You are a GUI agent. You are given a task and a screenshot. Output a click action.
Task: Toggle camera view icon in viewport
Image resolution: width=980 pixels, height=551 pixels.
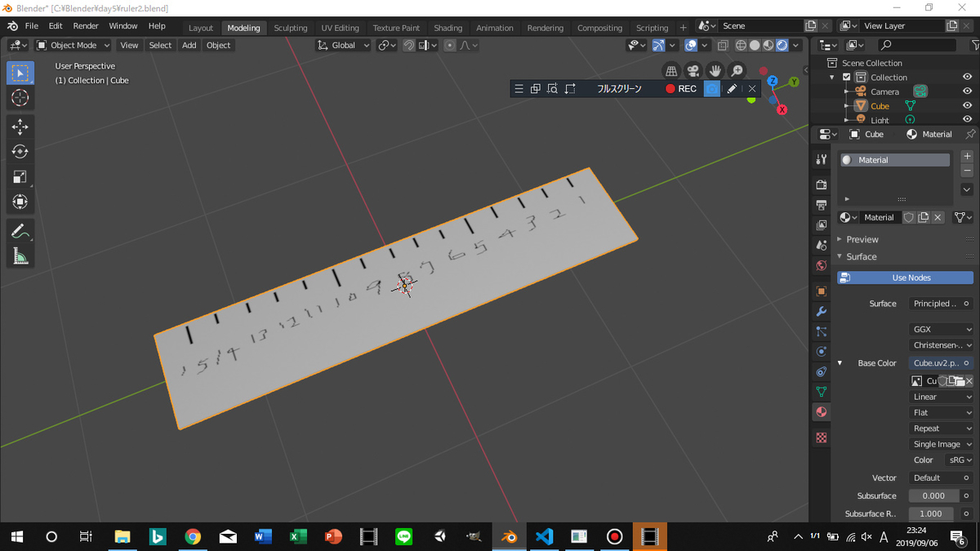(x=693, y=71)
